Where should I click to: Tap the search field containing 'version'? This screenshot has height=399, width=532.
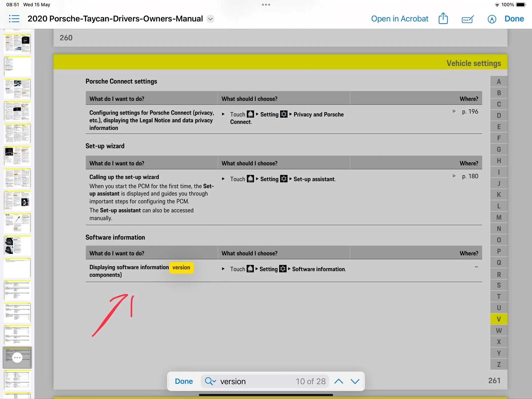pos(265,381)
